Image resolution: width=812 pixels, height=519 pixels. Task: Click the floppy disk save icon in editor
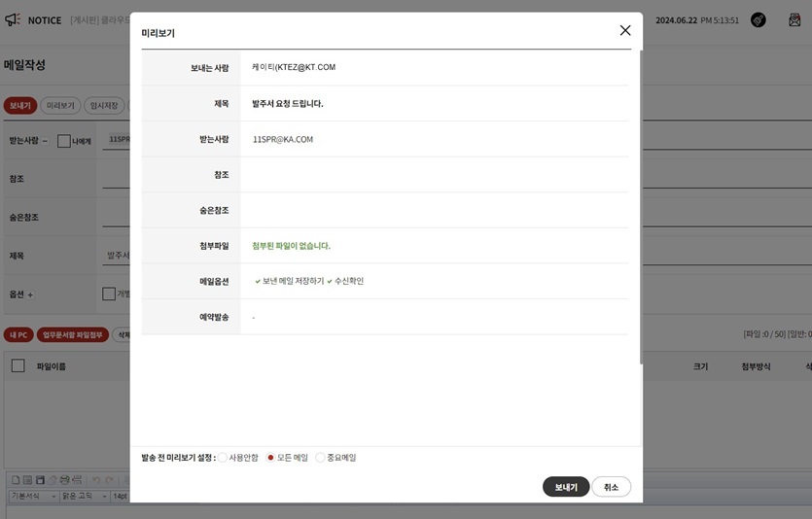(x=40, y=480)
